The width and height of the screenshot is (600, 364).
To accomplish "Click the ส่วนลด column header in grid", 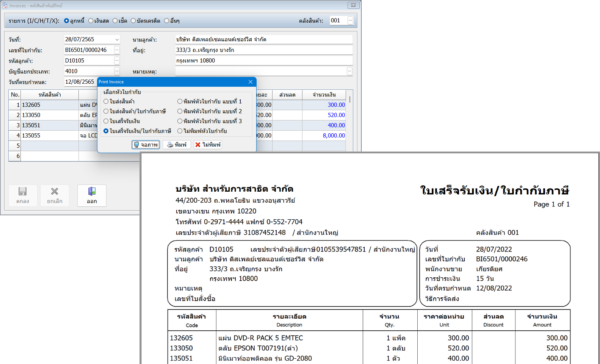I will pos(287,95).
